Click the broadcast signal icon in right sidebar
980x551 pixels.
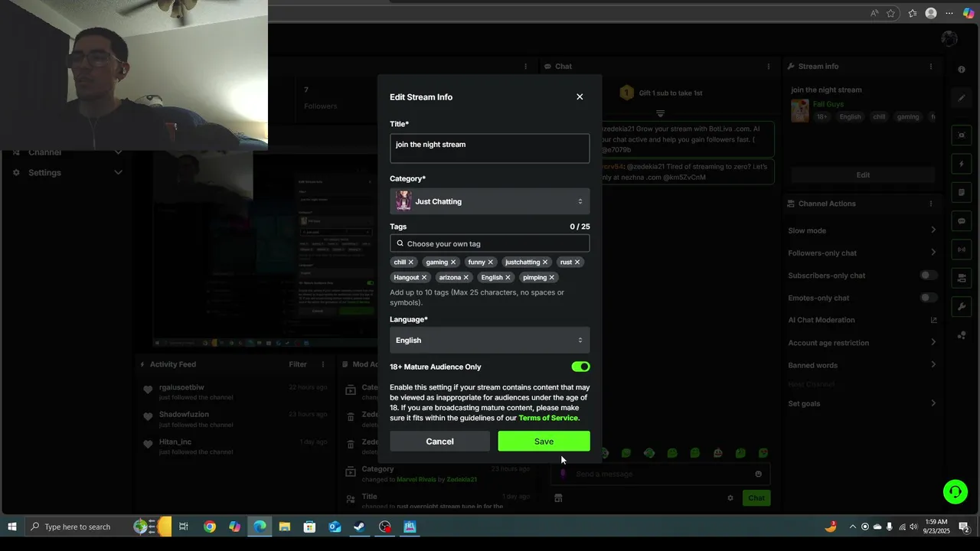coord(962,249)
